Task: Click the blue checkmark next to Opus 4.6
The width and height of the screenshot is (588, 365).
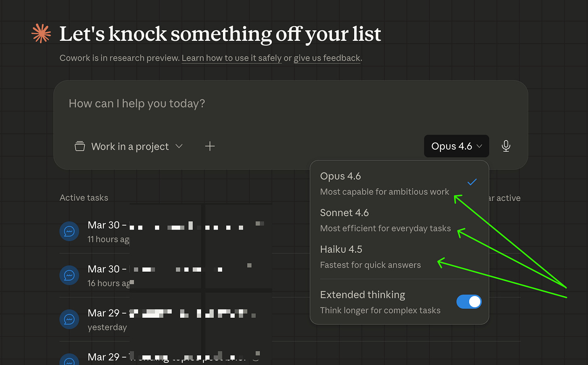Action: 472,182
